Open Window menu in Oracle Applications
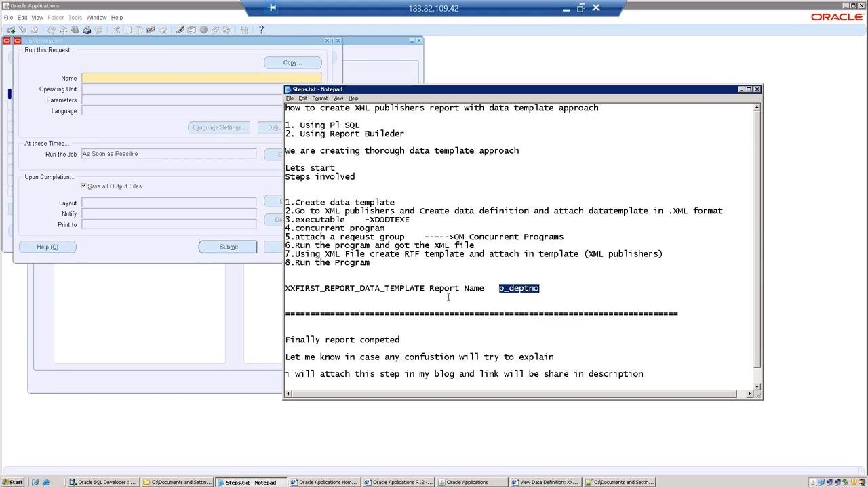Screen dimensions: 868x488 click(x=96, y=18)
